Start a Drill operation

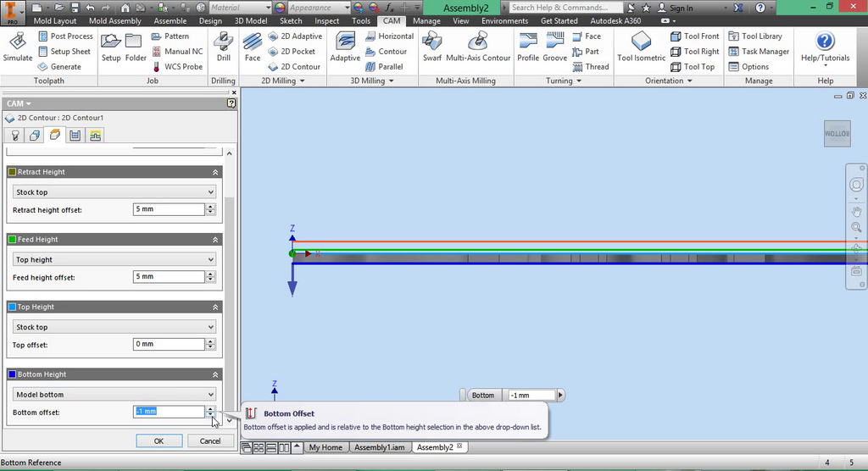pyautogui.click(x=223, y=47)
